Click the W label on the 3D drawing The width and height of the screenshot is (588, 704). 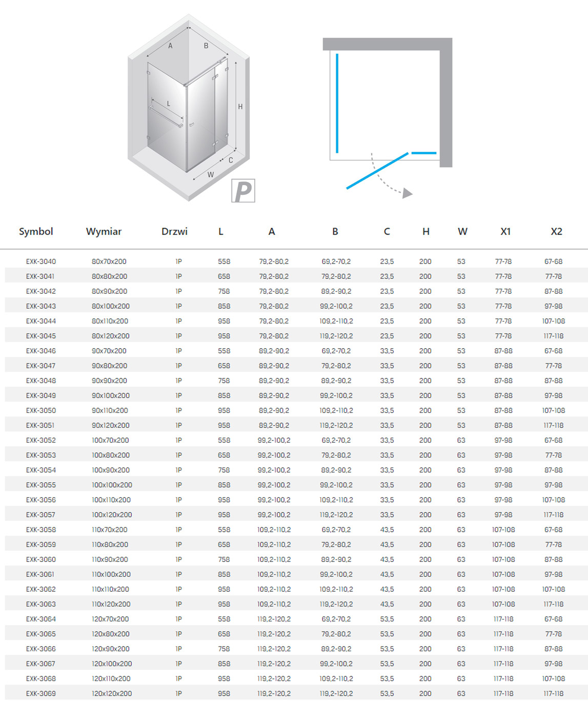point(210,175)
